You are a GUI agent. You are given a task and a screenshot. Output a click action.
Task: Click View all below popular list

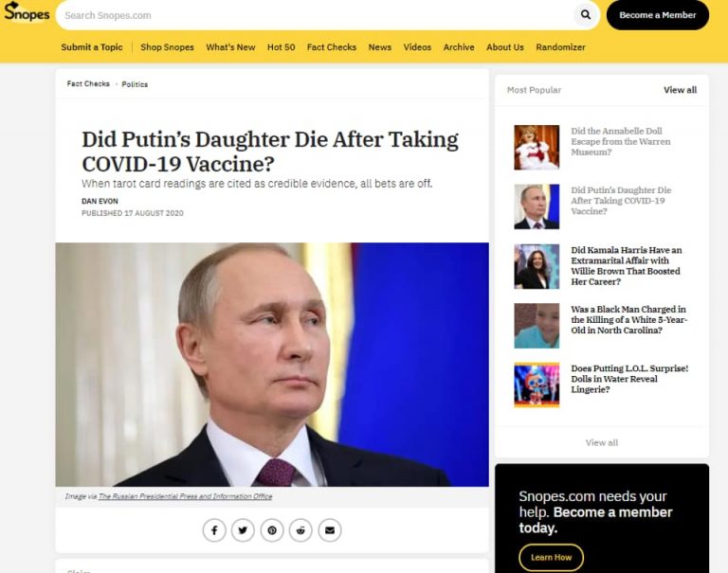(602, 442)
